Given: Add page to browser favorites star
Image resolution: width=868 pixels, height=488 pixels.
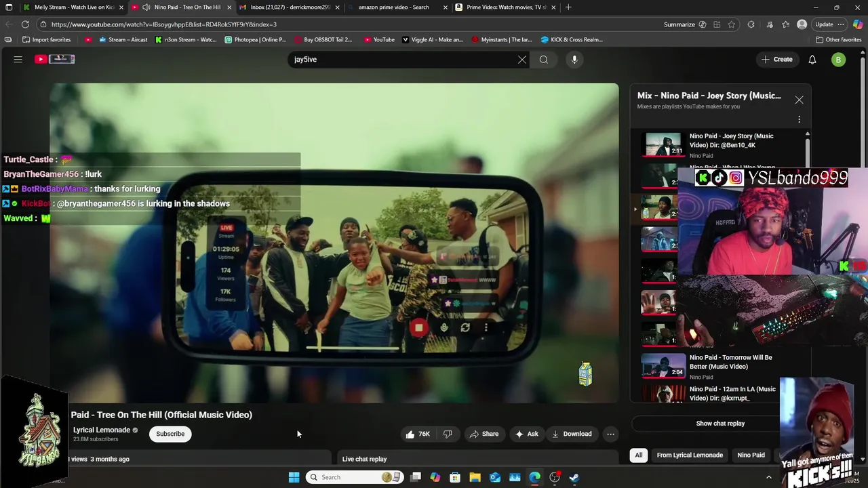Looking at the screenshot, I should tap(732, 24).
